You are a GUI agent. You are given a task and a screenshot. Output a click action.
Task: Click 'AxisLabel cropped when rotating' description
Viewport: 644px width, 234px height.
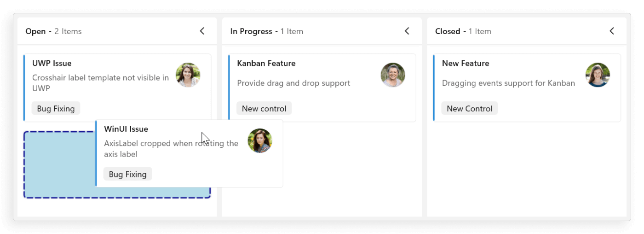coord(171,148)
